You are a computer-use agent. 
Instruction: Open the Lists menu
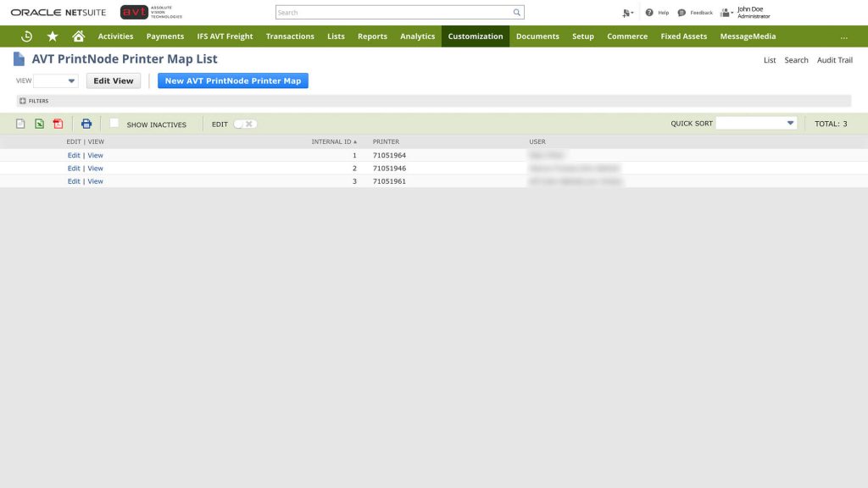(336, 36)
